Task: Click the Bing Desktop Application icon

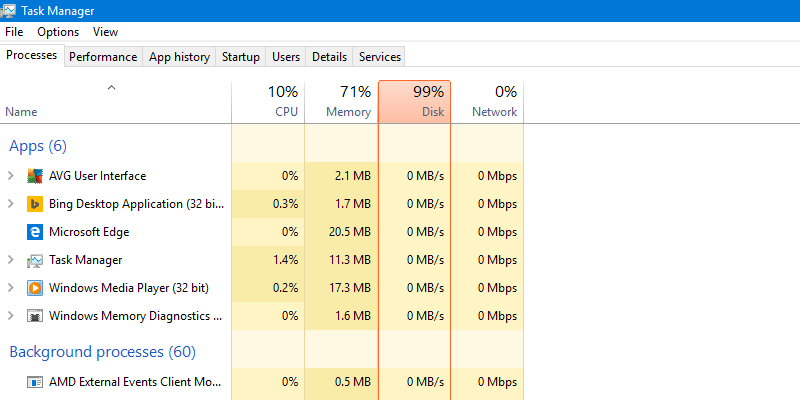Action: tap(35, 204)
